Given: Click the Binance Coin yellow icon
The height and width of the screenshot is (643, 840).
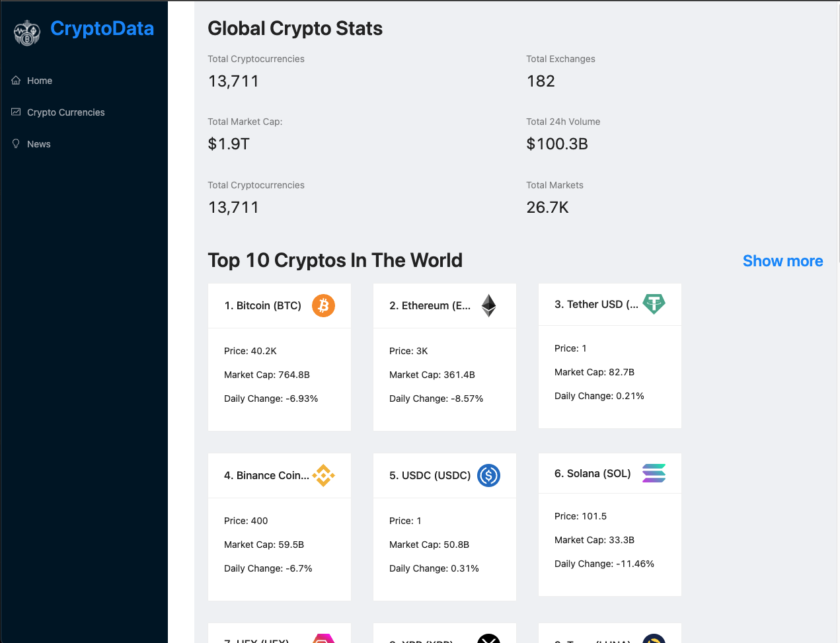Looking at the screenshot, I should [323, 475].
